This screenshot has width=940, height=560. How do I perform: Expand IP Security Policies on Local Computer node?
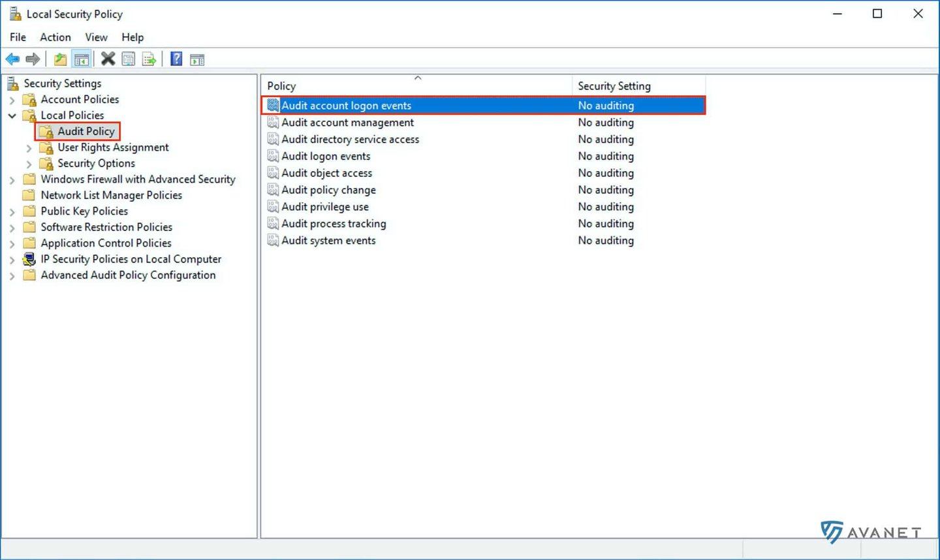[12, 260]
